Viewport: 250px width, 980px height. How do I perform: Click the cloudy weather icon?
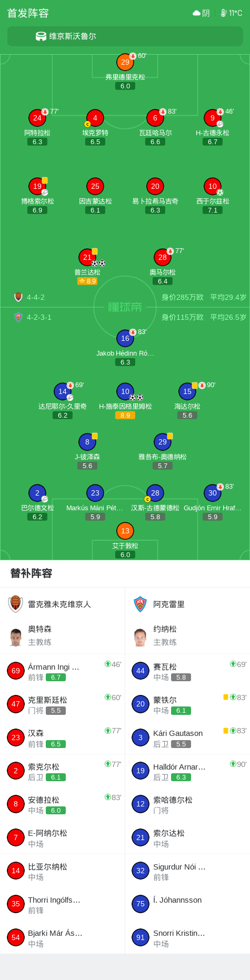(x=196, y=13)
